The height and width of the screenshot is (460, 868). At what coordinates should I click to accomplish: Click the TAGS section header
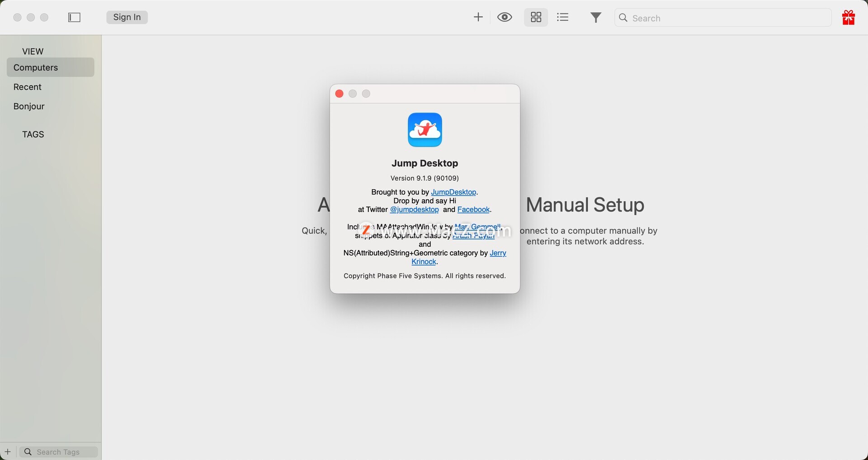(33, 134)
